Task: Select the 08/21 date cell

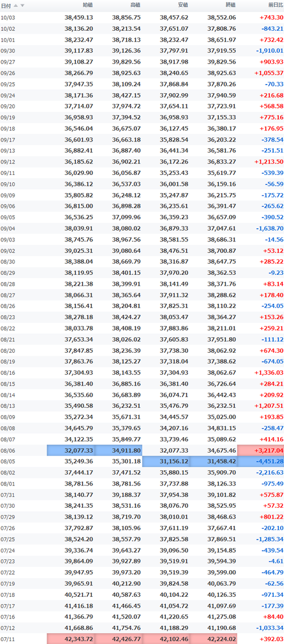Action: (x=7, y=339)
